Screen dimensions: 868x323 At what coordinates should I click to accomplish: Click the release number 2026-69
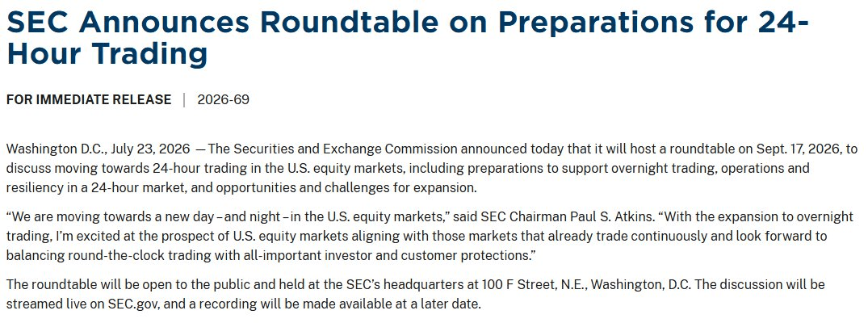click(224, 99)
